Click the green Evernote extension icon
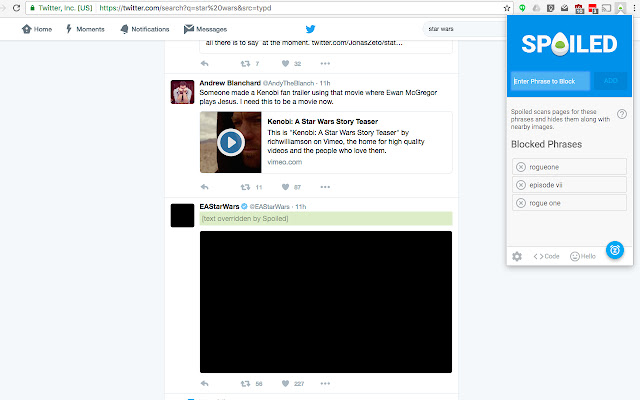This screenshot has height=400, width=640. click(522, 8)
